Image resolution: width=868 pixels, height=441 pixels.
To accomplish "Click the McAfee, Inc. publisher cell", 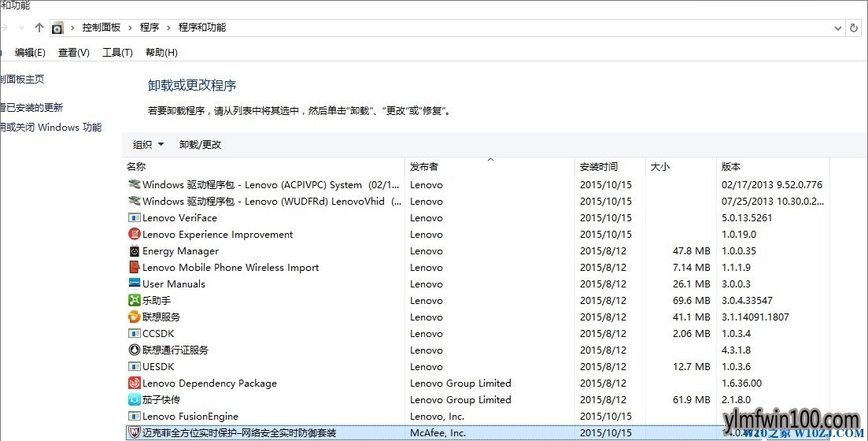I will click(438, 432).
